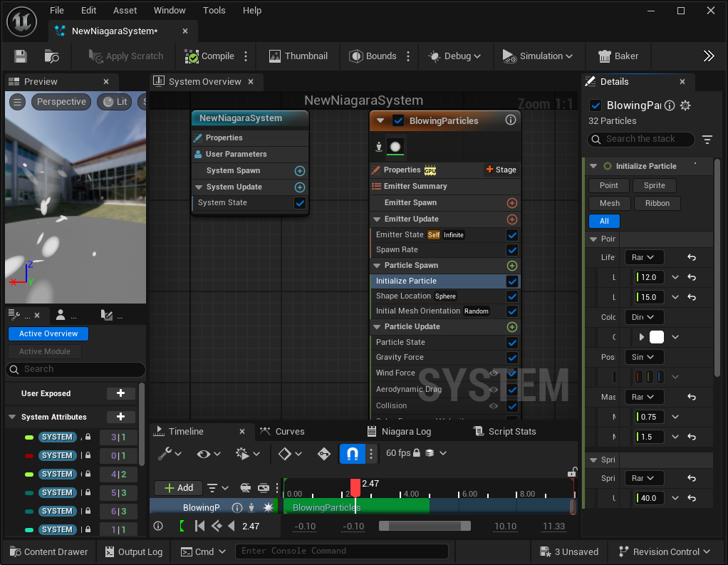
Task: Click the Wind Force debug eye icon
Action: coord(494,373)
